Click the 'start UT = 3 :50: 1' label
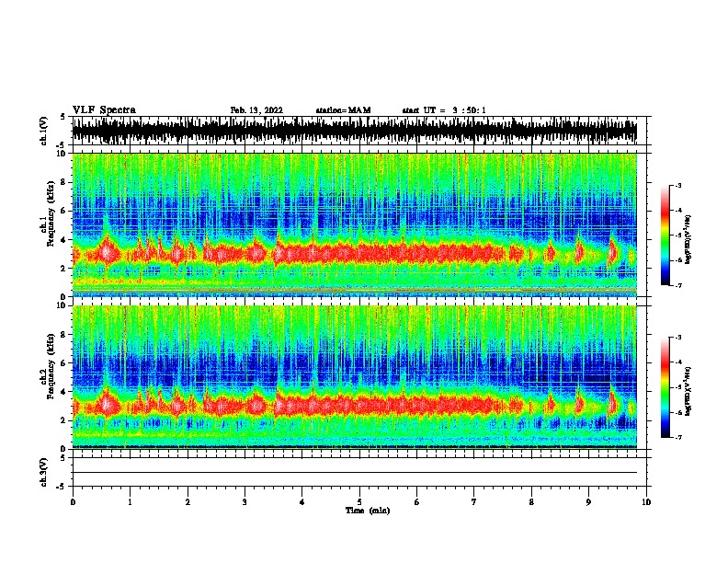 (444, 110)
